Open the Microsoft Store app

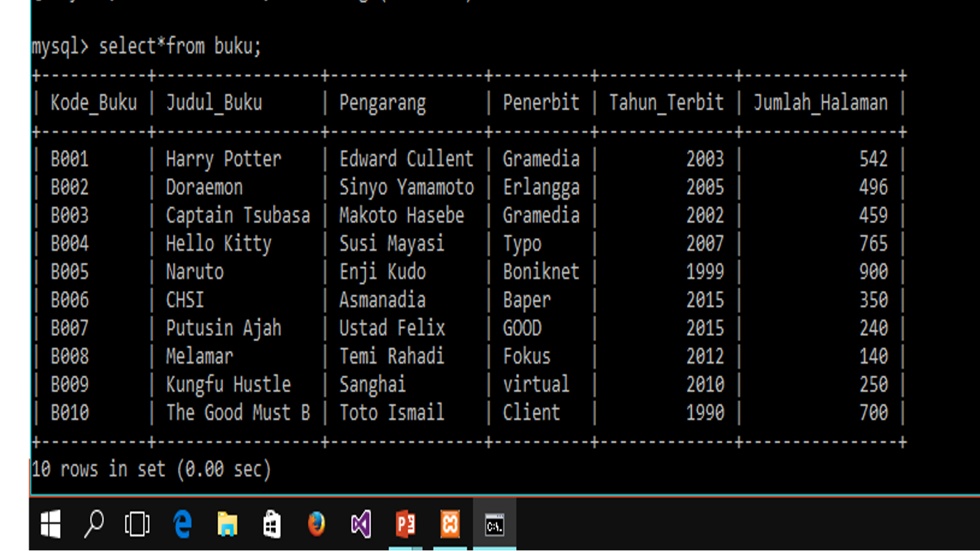[272, 524]
